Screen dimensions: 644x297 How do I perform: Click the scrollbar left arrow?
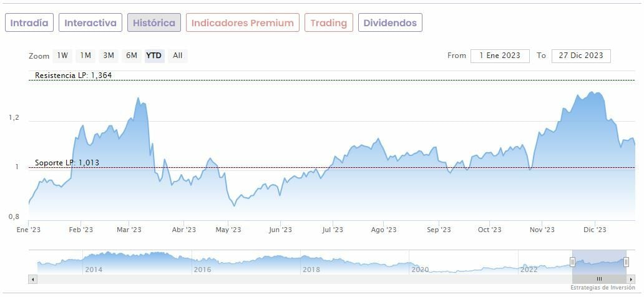(33, 279)
